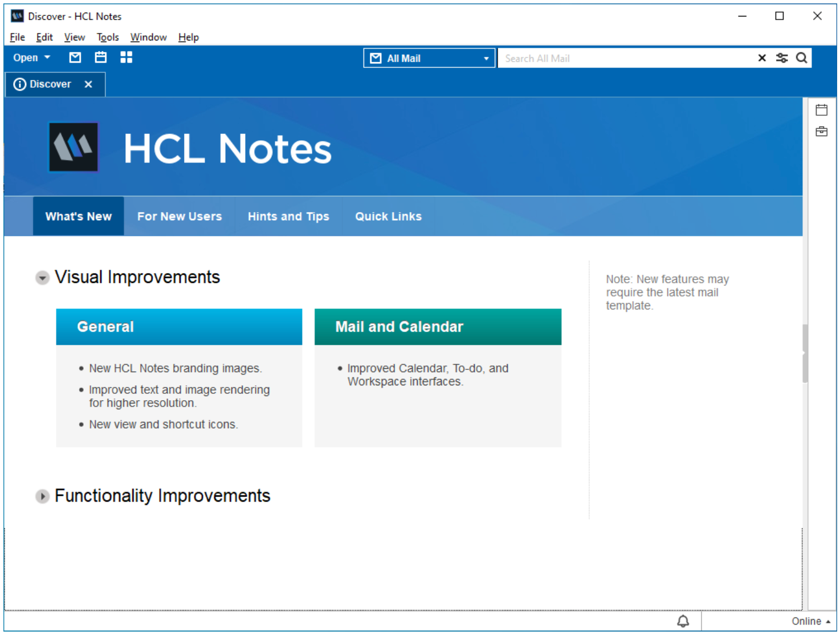Open the View menu
The height and width of the screenshot is (635, 840).
[x=75, y=37]
